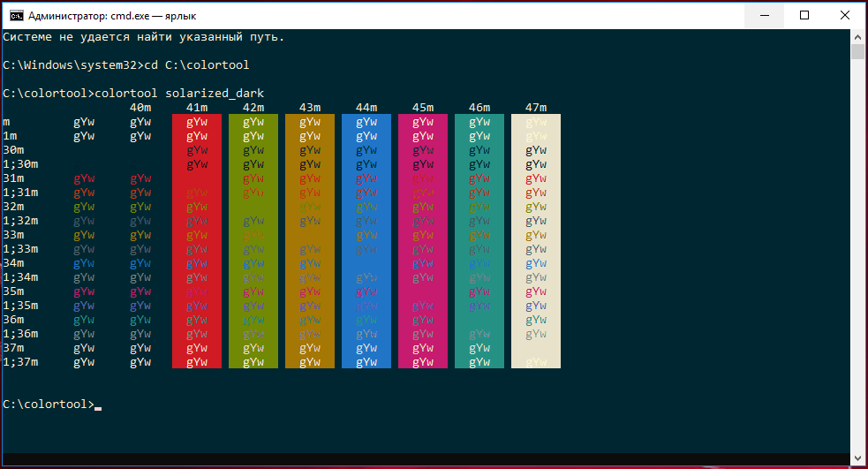Click the "1;31m" row label
This screenshot has width=868, height=469.
coord(20,193)
